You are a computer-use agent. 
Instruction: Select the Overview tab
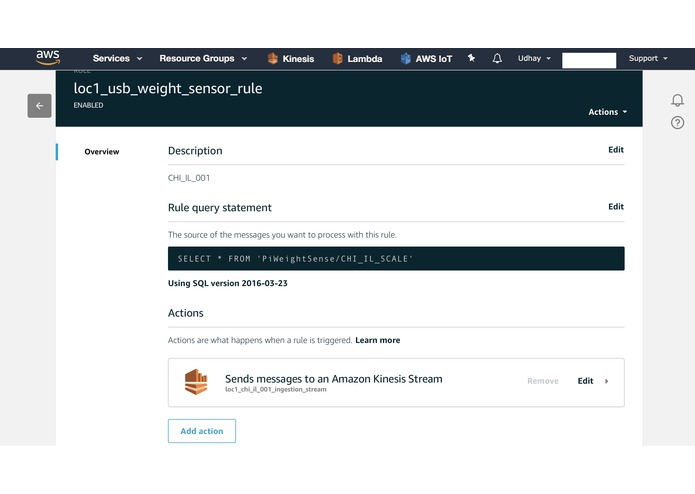click(102, 152)
